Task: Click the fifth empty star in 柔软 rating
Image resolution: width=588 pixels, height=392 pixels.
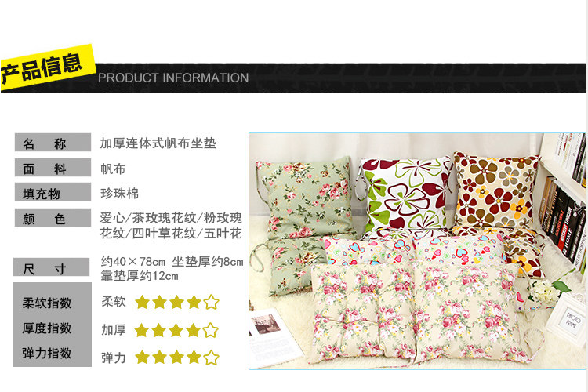Action: 211,302
